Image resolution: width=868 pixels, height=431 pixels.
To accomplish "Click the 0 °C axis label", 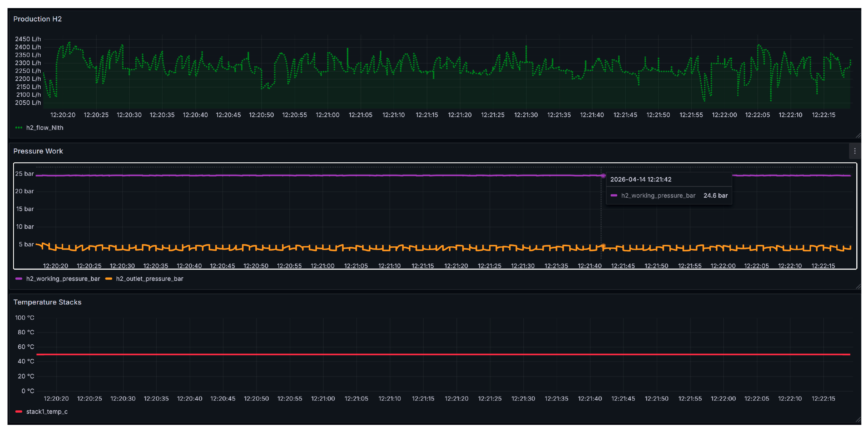I will point(28,391).
